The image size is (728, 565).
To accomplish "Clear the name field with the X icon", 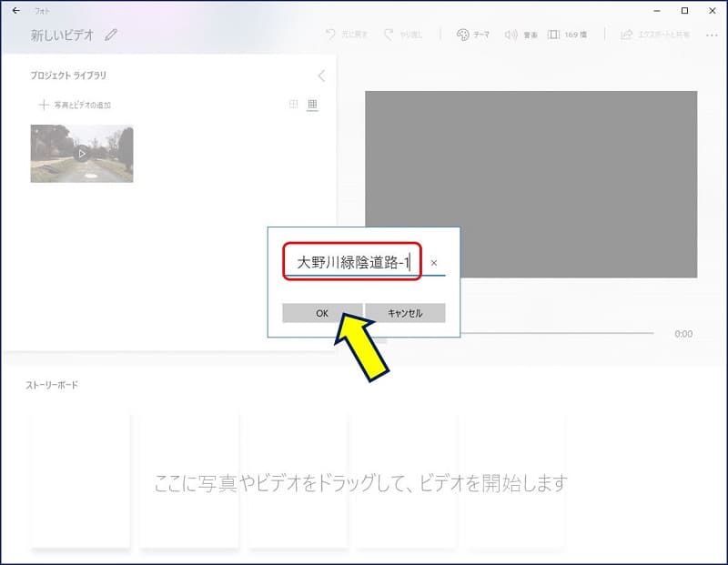I will click(x=433, y=263).
